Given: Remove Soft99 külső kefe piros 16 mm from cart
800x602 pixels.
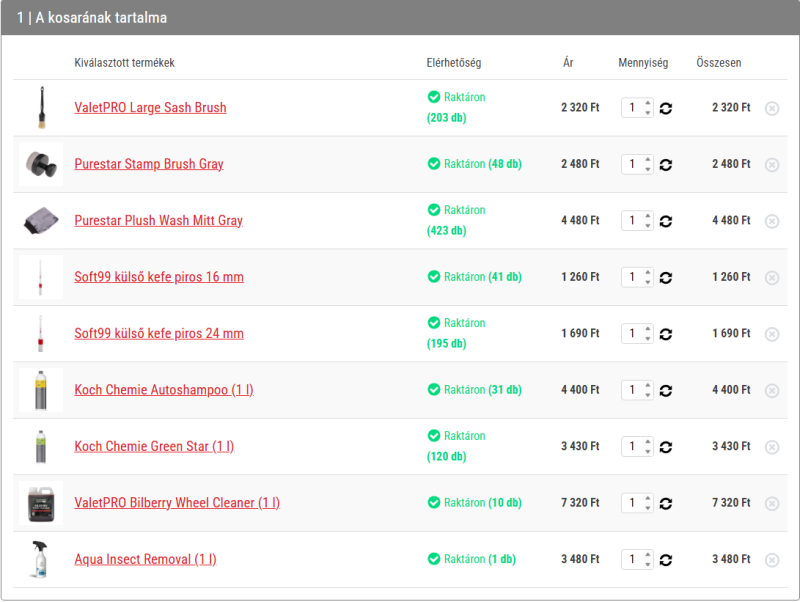Looking at the screenshot, I should coord(772,278).
